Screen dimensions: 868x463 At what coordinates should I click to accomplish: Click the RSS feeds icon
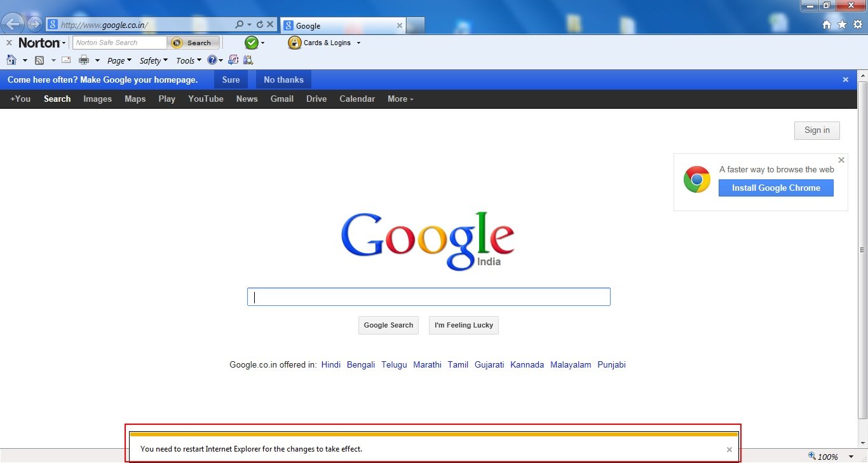click(x=39, y=60)
